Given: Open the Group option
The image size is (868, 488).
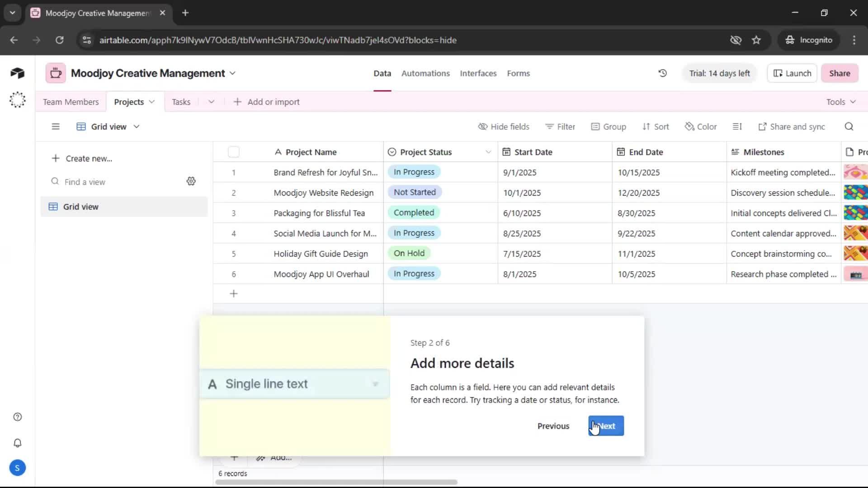Looking at the screenshot, I should point(609,127).
